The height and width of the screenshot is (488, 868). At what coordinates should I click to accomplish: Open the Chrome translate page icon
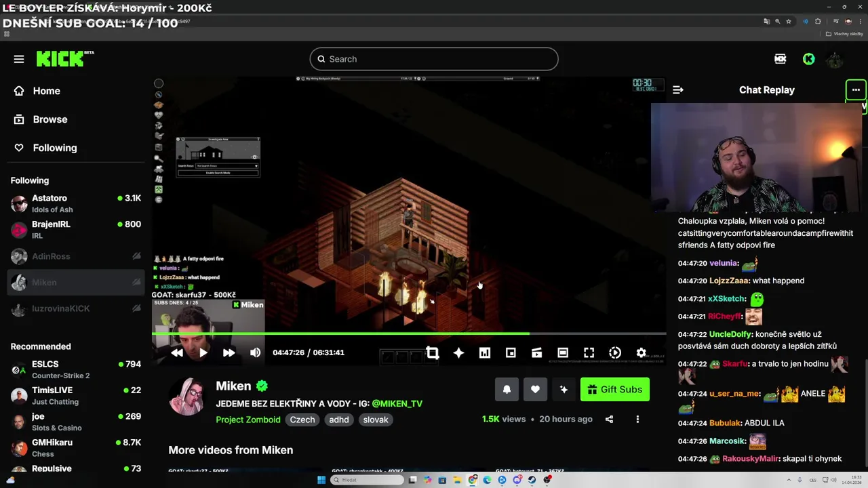tap(767, 21)
